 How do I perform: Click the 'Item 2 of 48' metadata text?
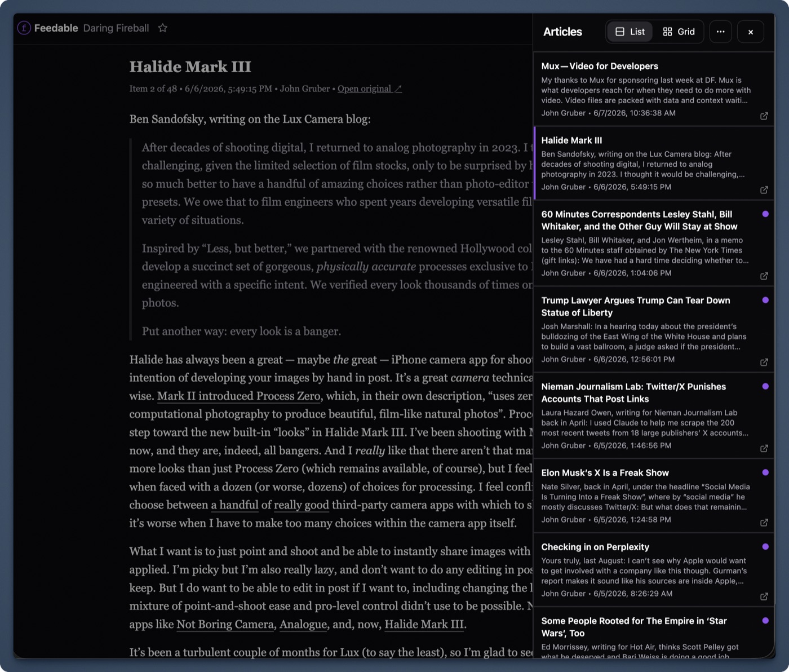[153, 89]
